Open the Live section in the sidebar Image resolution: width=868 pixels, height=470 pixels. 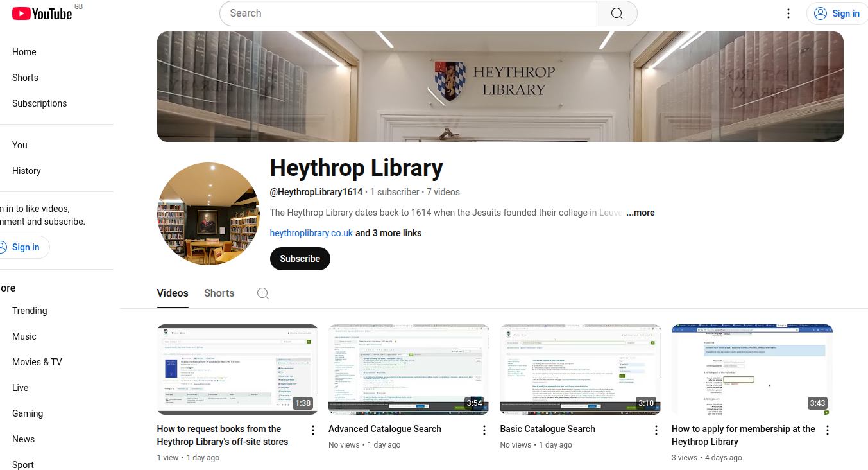pyautogui.click(x=20, y=387)
